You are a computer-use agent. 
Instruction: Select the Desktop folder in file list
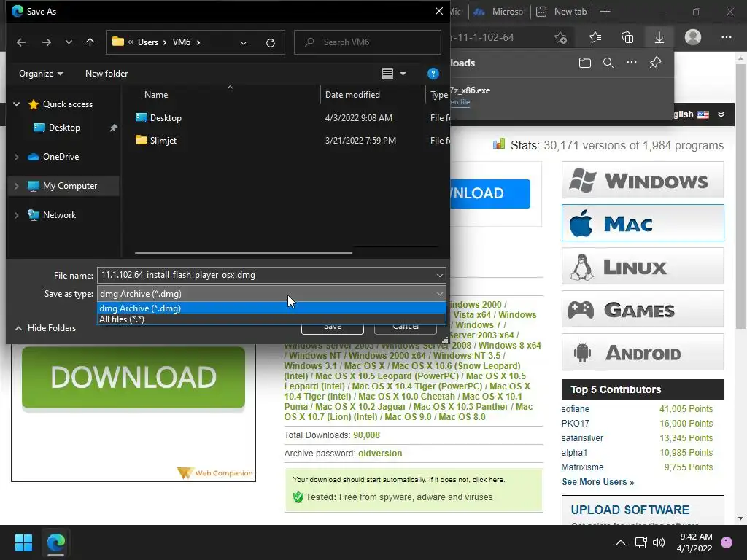pyautogui.click(x=166, y=117)
